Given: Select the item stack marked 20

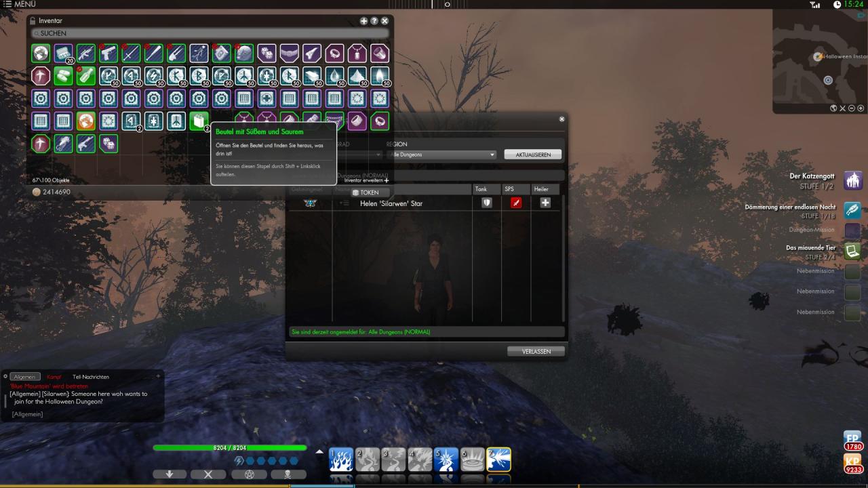Looking at the screenshot, I should click(x=63, y=53).
